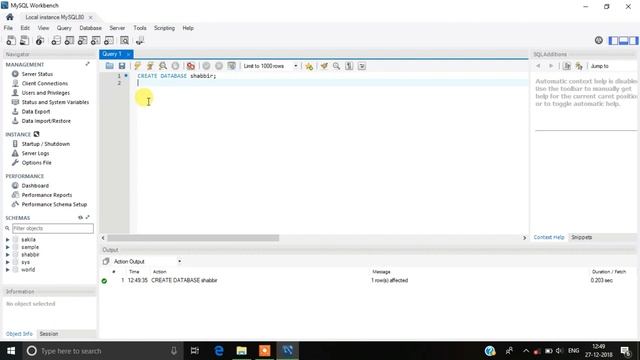640x360 pixels.
Task: Go forward in context help
Action: tap(551, 66)
